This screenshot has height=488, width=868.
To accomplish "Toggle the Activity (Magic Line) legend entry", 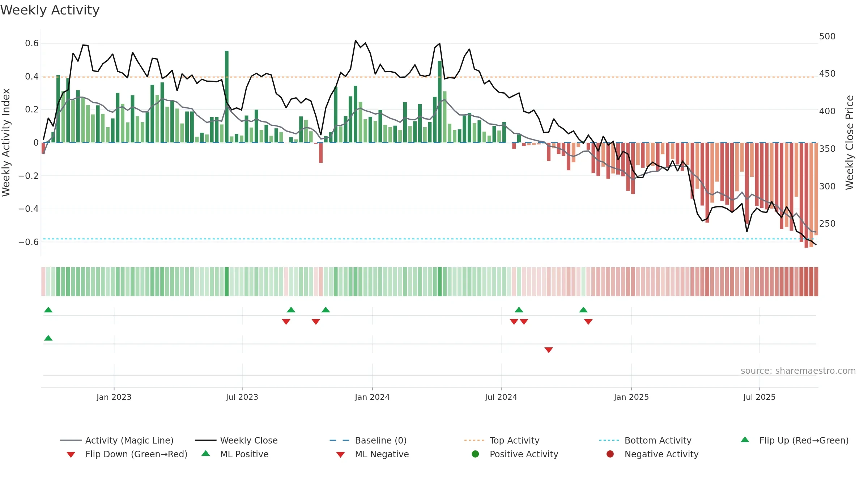I will click(x=116, y=440).
